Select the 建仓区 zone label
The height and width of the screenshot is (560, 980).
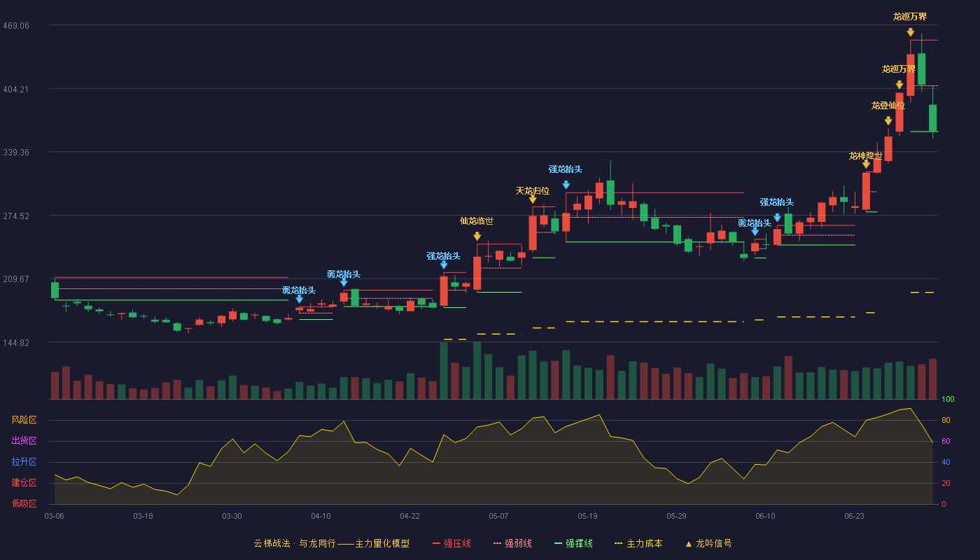(24, 483)
